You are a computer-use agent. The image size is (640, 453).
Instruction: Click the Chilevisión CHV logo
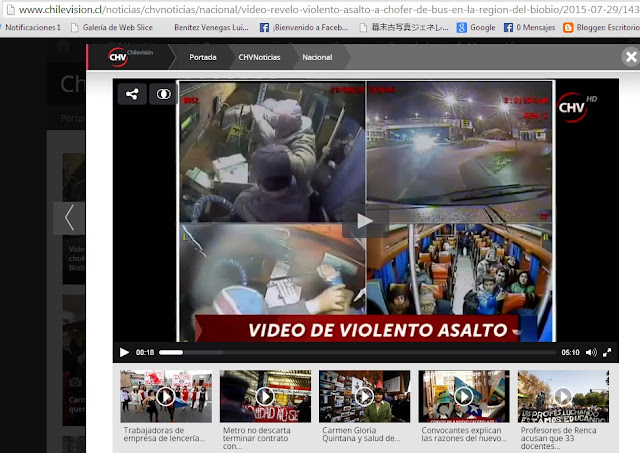(x=130, y=57)
